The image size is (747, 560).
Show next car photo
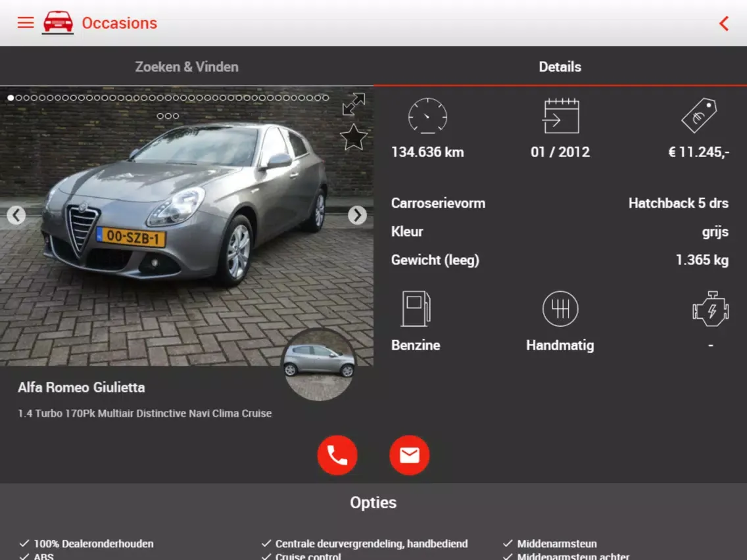coord(357,215)
